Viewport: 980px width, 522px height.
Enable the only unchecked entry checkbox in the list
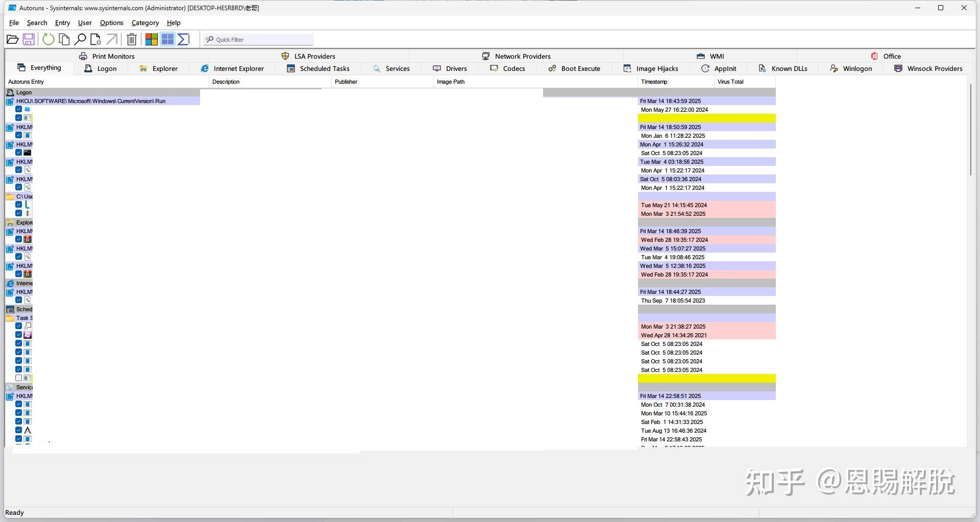point(19,378)
